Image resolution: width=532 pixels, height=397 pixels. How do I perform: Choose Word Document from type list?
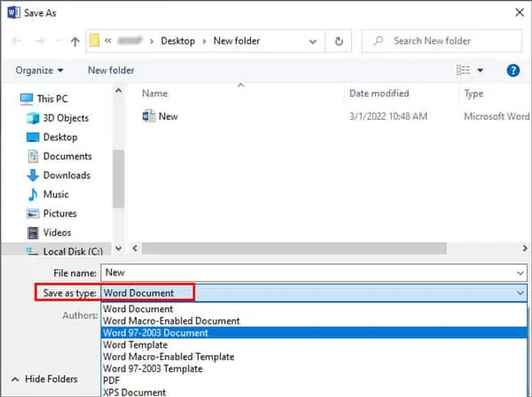(314, 309)
